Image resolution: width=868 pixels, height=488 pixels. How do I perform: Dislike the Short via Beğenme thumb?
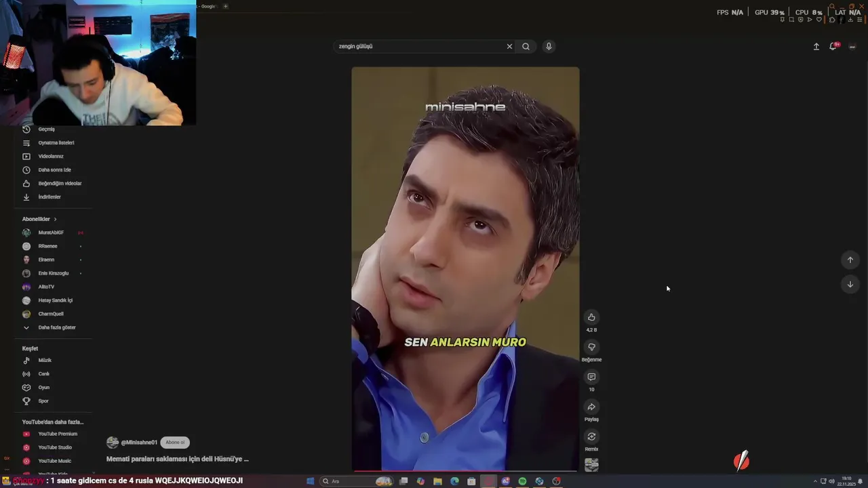pyautogui.click(x=591, y=347)
